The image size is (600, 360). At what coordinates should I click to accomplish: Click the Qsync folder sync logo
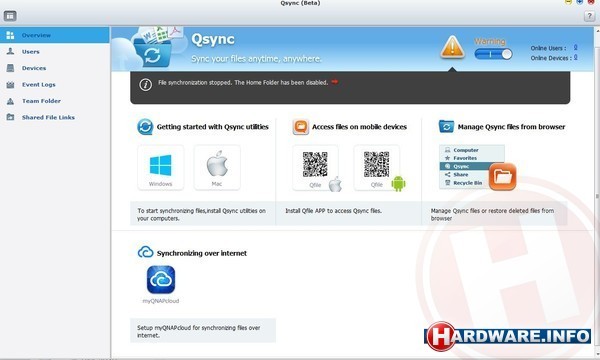click(x=154, y=48)
